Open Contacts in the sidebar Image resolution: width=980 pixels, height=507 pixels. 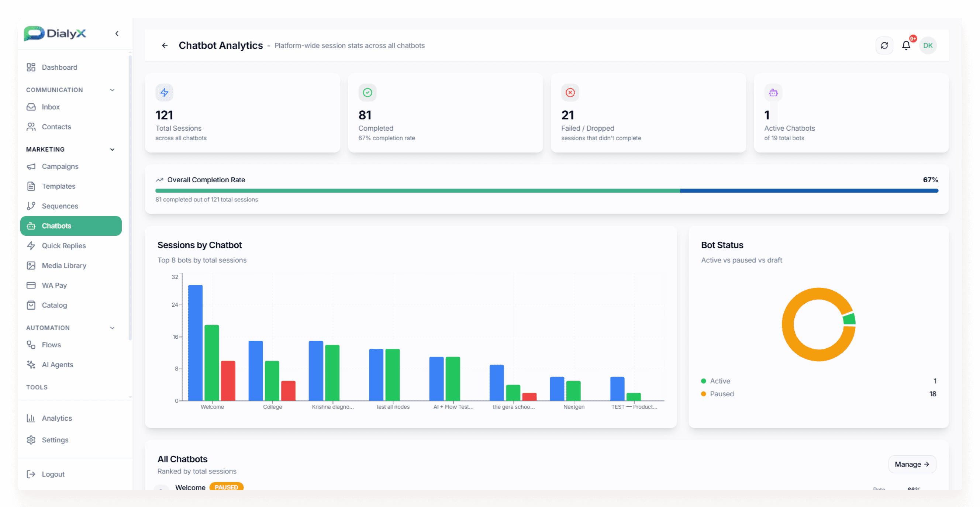(x=71, y=127)
